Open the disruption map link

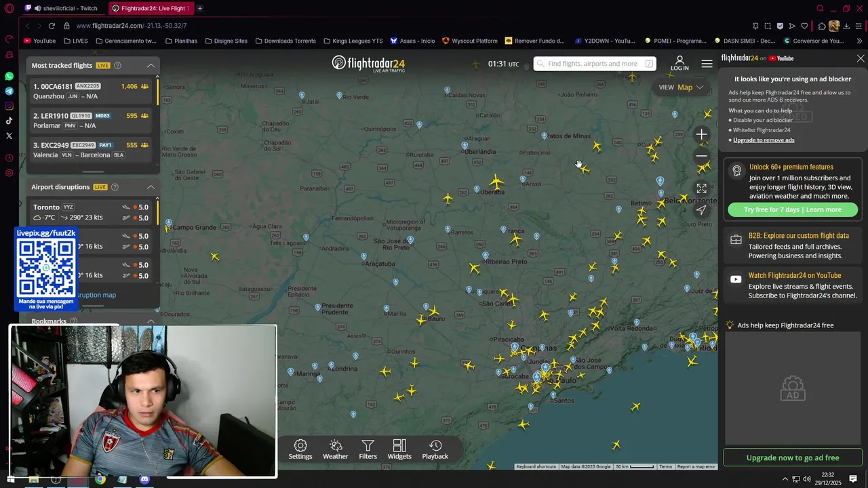tap(96, 295)
